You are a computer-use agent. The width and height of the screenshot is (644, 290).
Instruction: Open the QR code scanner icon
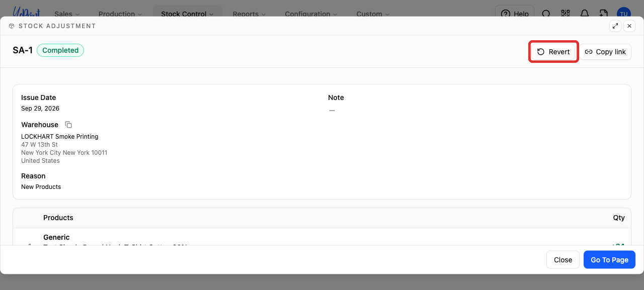(566, 14)
